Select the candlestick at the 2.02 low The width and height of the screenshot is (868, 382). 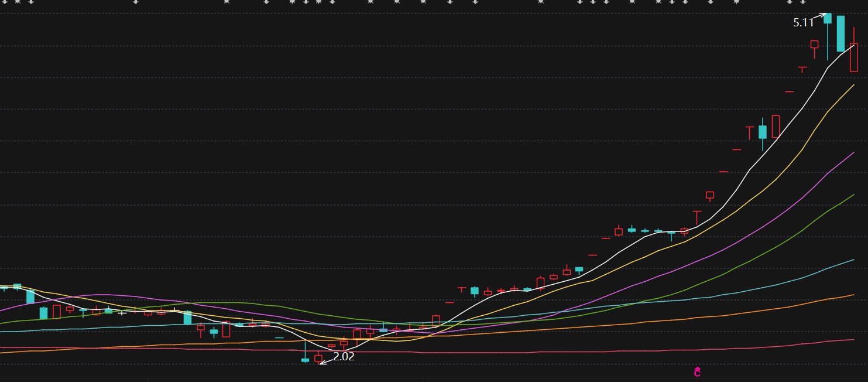tap(318, 357)
